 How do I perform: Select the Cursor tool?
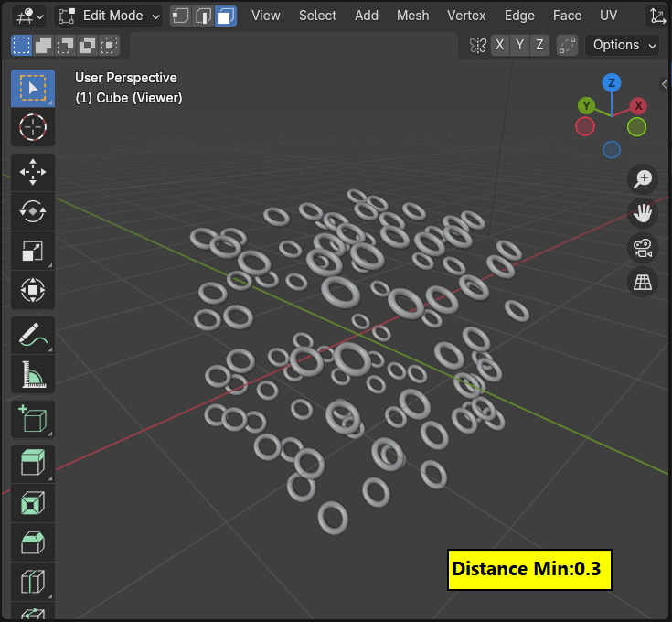(x=33, y=127)
